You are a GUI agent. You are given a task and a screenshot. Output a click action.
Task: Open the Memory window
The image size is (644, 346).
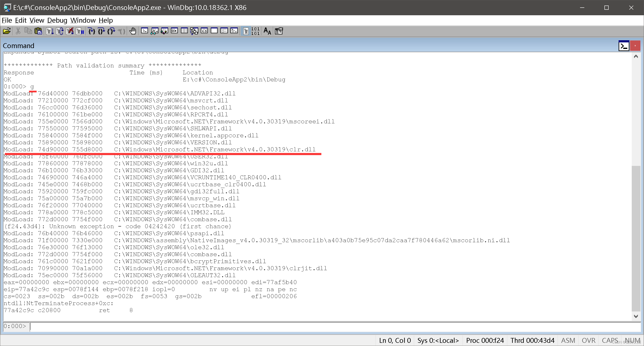click(184, 31)
